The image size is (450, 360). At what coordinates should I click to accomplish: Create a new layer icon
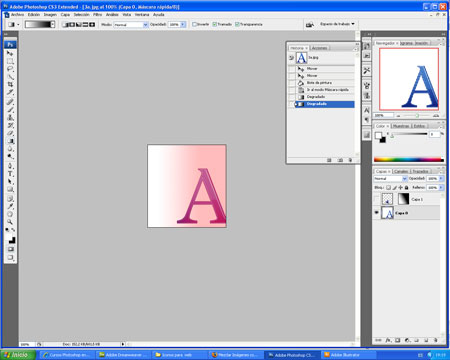coord(426,340)
